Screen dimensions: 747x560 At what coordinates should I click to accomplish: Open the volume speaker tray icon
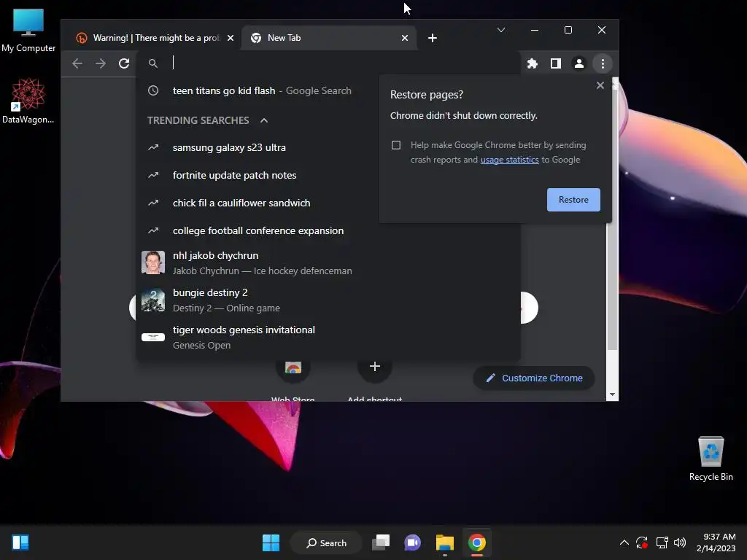680,542
